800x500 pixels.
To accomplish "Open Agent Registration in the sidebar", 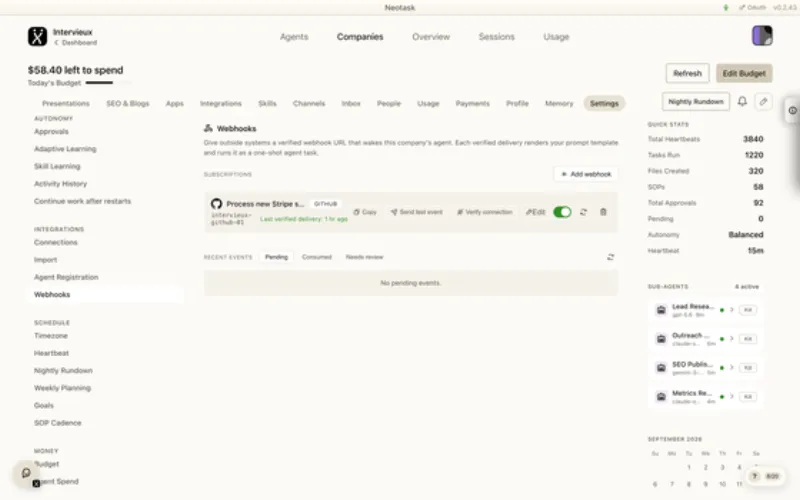I will click(66, 277).
